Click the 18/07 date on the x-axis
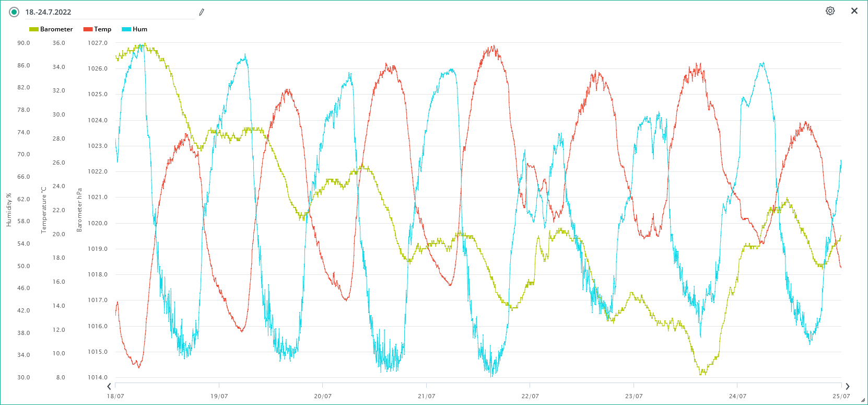 coord(115,396)
